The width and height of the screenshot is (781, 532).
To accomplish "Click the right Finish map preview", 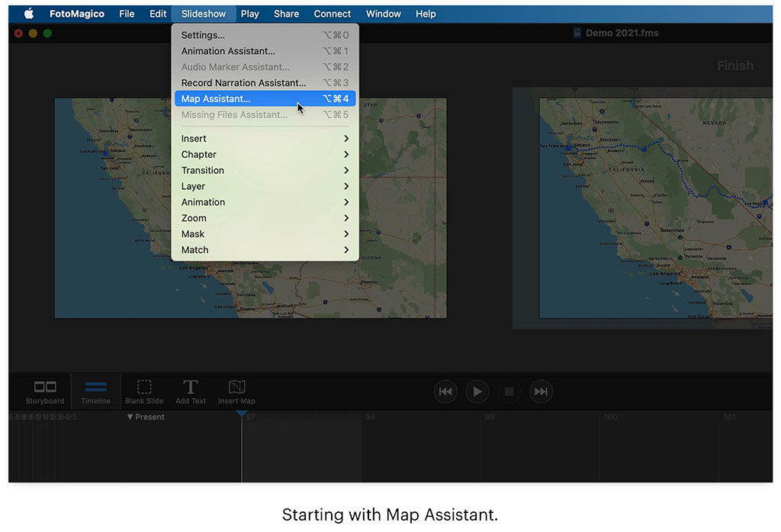I will tap(655, 208).
